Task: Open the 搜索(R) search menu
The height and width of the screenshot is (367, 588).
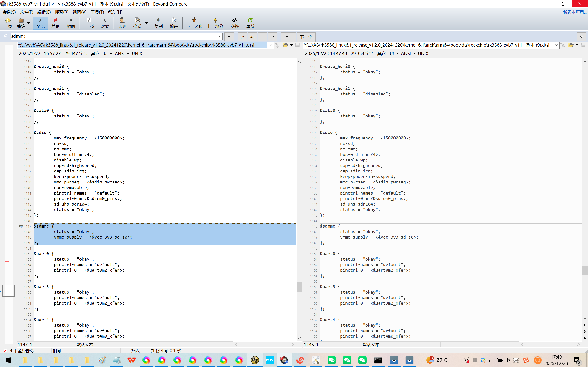Action: [x=62, y=12]
